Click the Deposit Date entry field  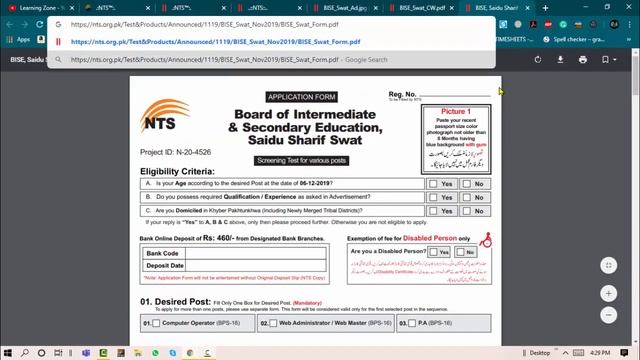coord(256,266)
